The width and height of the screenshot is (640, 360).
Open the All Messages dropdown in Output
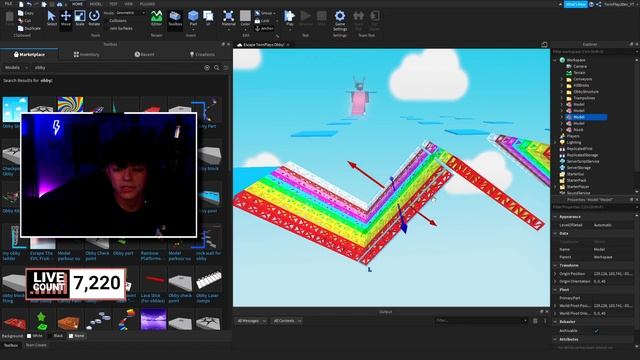tap(251, 321)
